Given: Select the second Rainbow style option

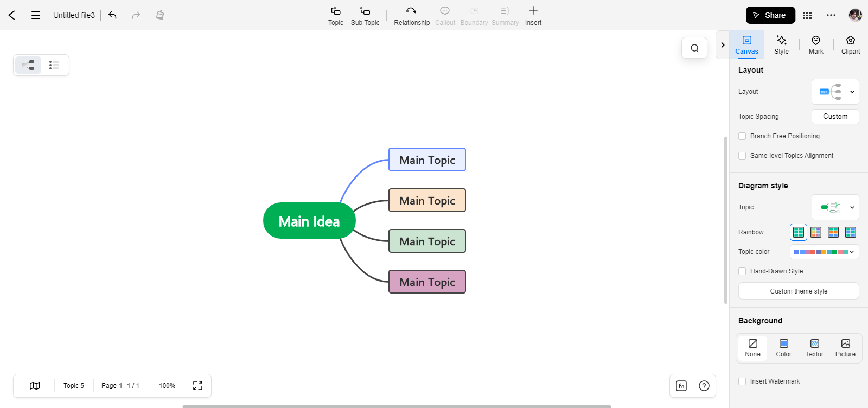Looking at the screenshot, I should pos(816,232).
